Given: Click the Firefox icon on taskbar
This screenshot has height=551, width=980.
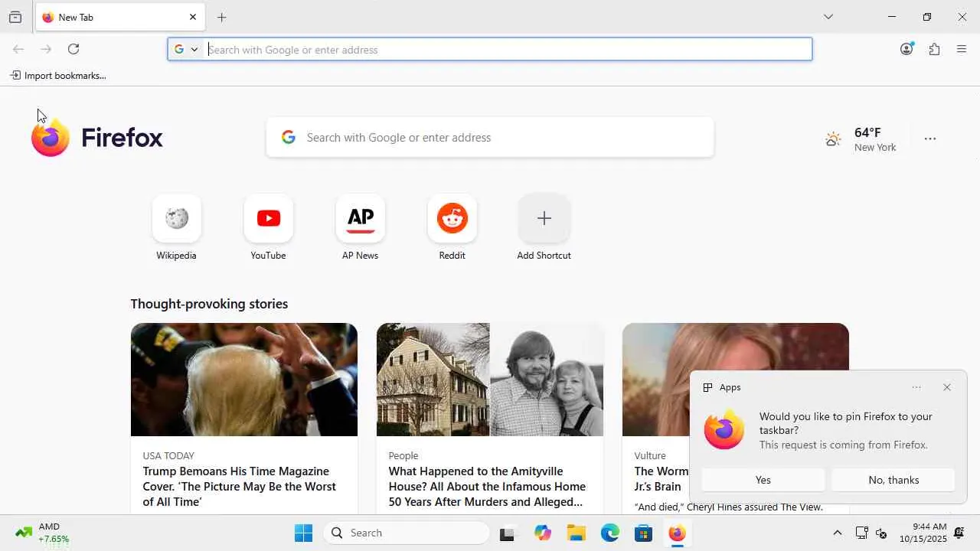Looking at the screenshot, I should click(x=678, y=533).
